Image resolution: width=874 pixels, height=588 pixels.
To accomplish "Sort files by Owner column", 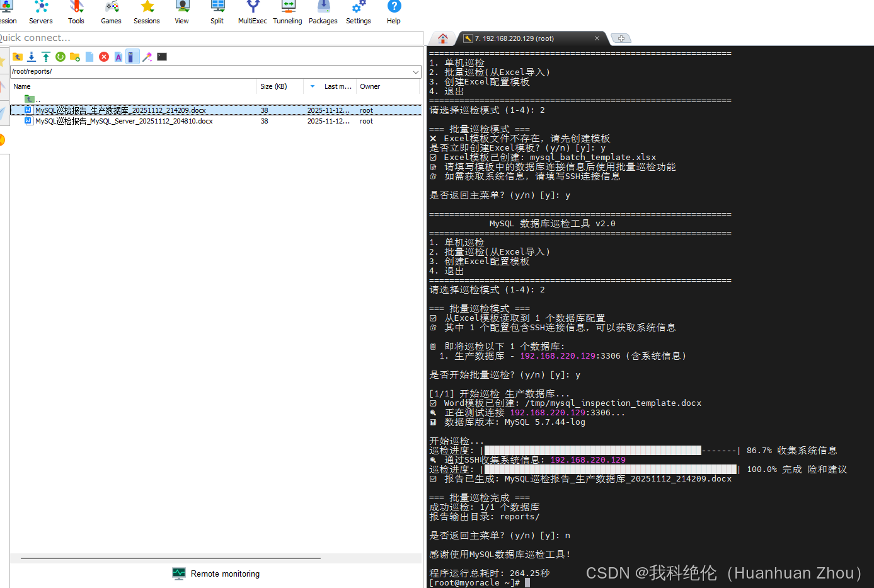I will tap(389, 86).
